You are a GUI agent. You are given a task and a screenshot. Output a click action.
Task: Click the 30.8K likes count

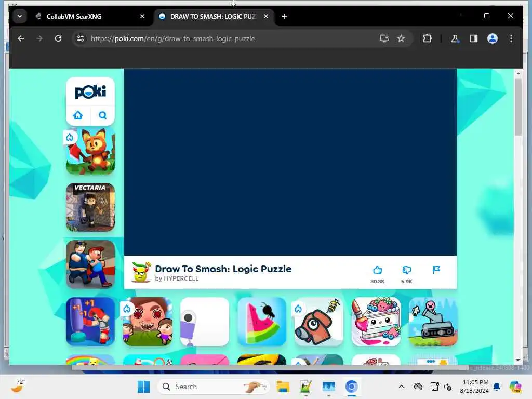377,281
